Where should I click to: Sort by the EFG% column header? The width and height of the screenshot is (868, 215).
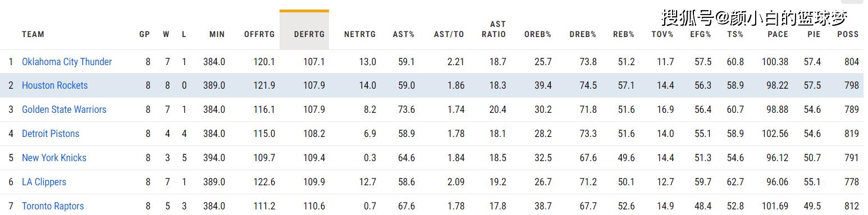point(701,34)
